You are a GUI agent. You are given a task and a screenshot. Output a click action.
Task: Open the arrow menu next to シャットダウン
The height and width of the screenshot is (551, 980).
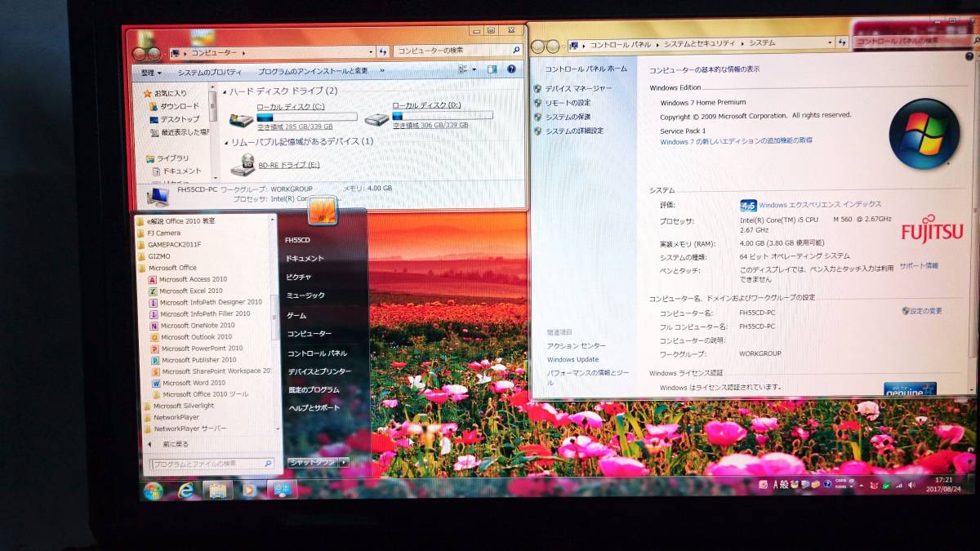click(344, 462)
